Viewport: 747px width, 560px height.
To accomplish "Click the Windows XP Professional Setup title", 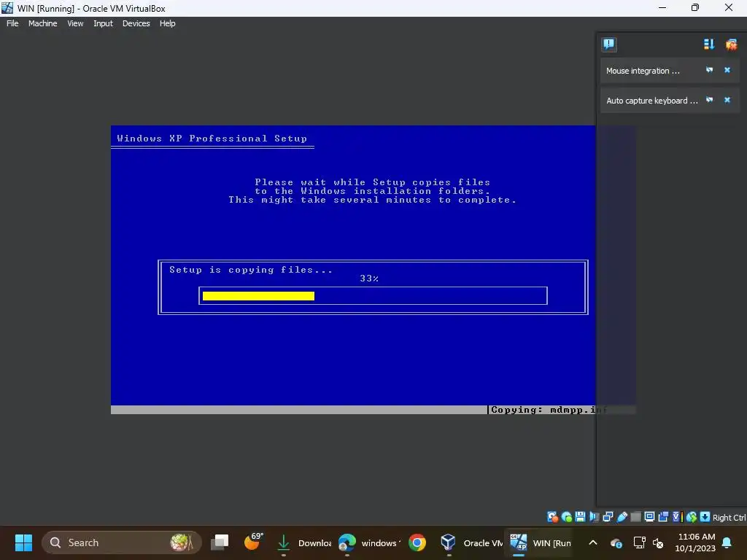I will coord(212,139).
